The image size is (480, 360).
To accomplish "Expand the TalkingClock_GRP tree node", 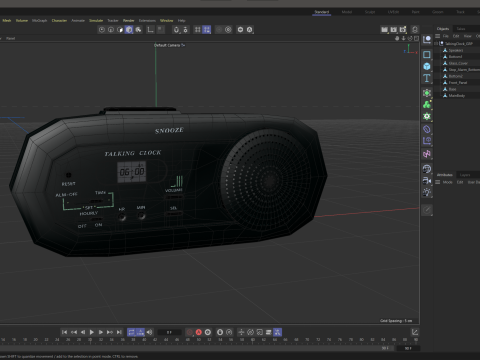I will (436, 44).
